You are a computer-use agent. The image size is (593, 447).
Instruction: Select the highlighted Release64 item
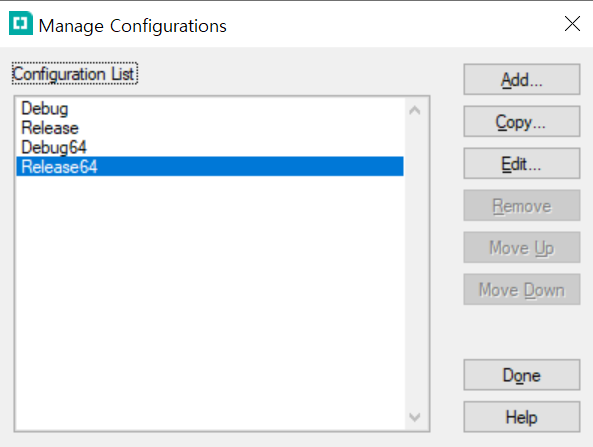coord(210,166)
